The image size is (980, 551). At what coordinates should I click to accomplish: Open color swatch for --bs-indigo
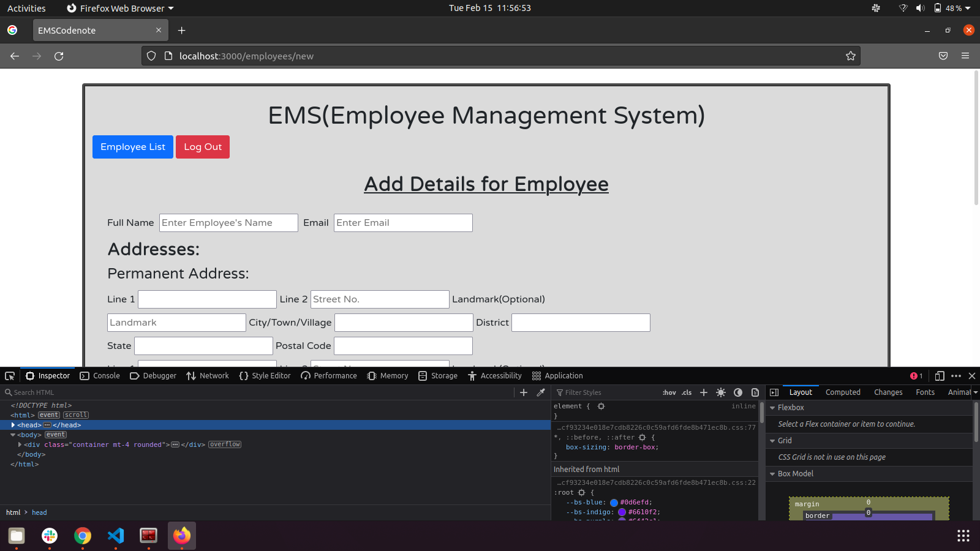coord(622,512)
